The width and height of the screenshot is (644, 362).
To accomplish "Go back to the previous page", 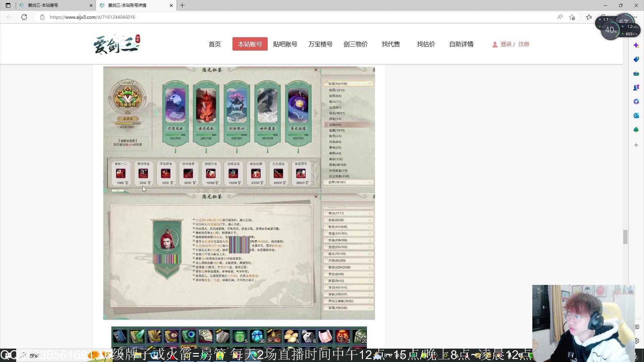I will pyautogui.click(x=9, y=17).
